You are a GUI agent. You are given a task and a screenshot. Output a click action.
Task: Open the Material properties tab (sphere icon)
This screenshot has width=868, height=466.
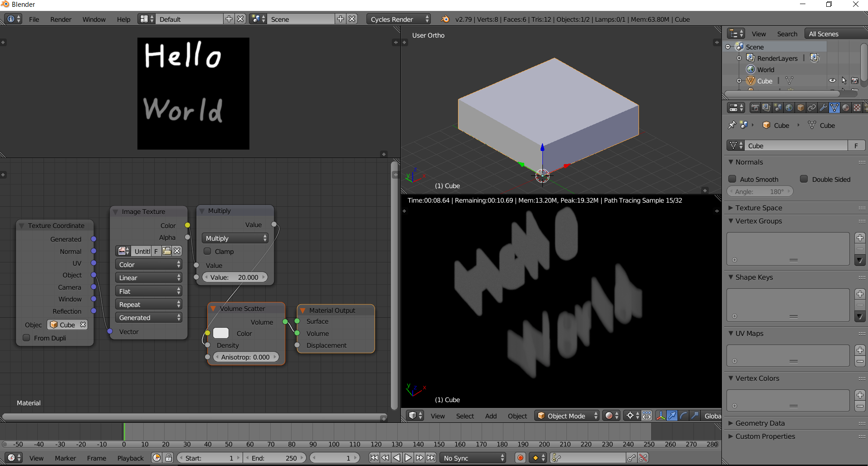[x=846, y=108]
